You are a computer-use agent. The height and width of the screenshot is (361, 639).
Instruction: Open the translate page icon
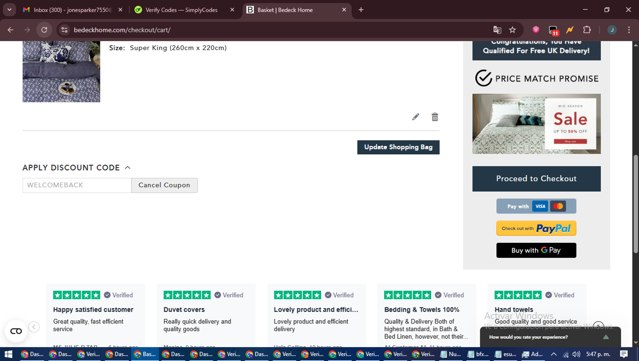point(497,30)
